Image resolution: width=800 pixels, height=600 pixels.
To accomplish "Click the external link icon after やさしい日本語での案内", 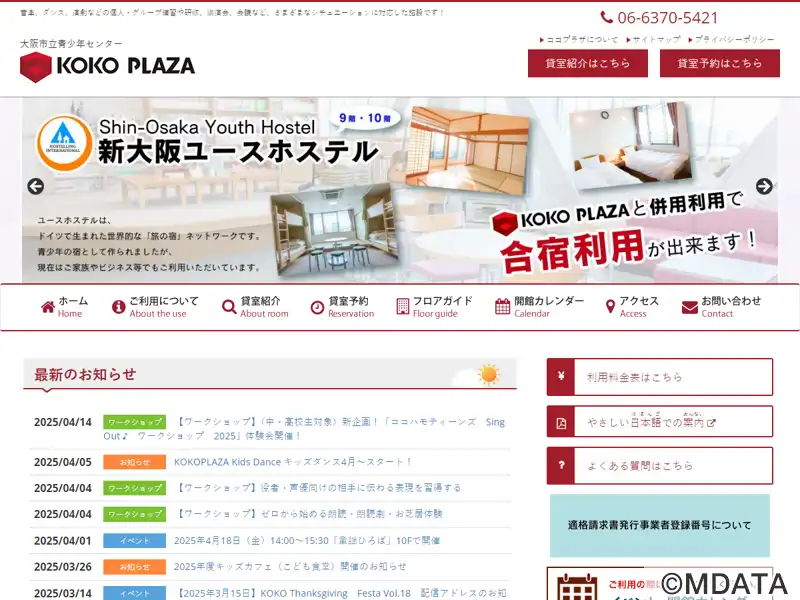I will tap(711, 423).
